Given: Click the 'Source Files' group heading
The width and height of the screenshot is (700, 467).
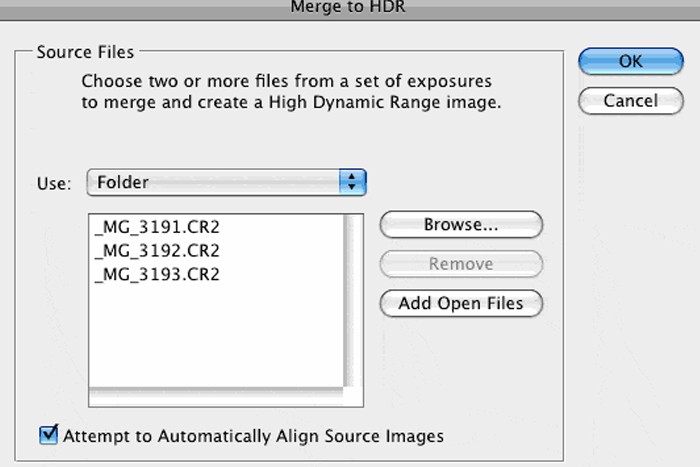Looking at the screenshot, I should [85, 51].
